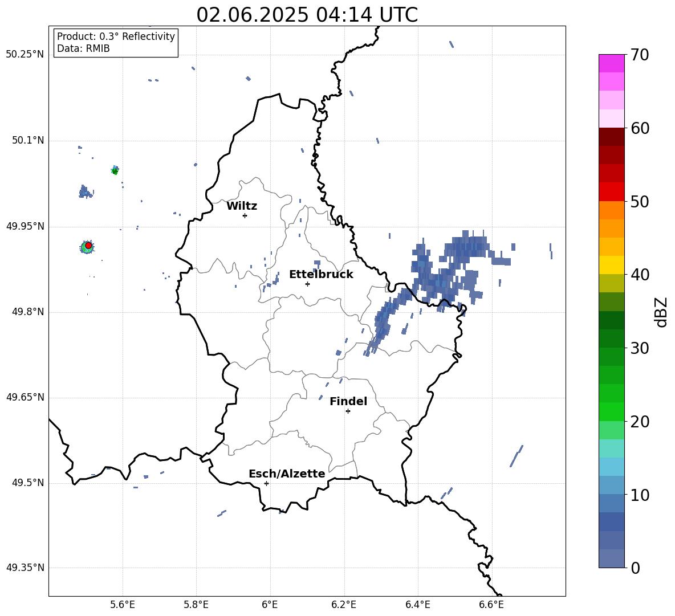Click the 49.35°N latitude label
The height and width of the screenshot is (616, 675).
tap(25, 568)
